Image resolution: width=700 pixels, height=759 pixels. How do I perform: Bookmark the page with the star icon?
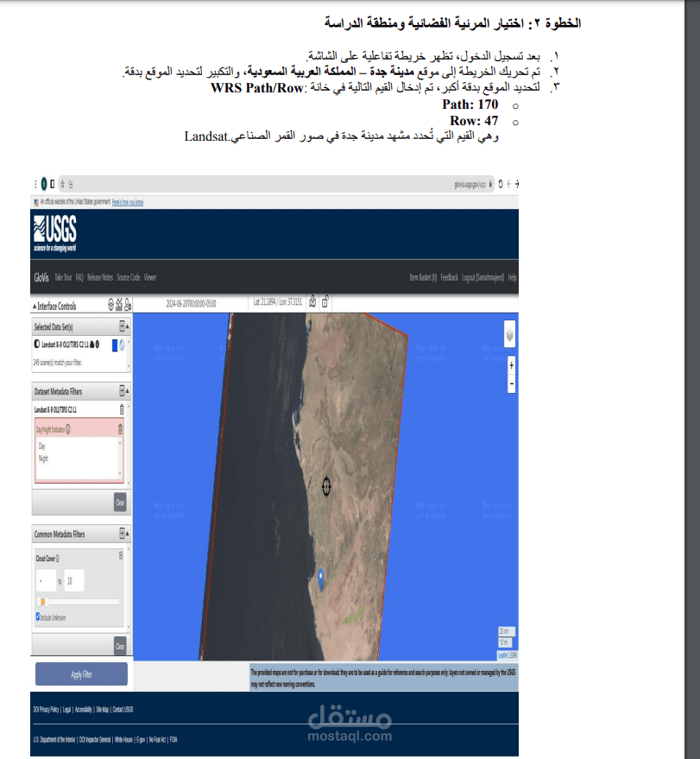pyautogui.click(x=62, y=184)
